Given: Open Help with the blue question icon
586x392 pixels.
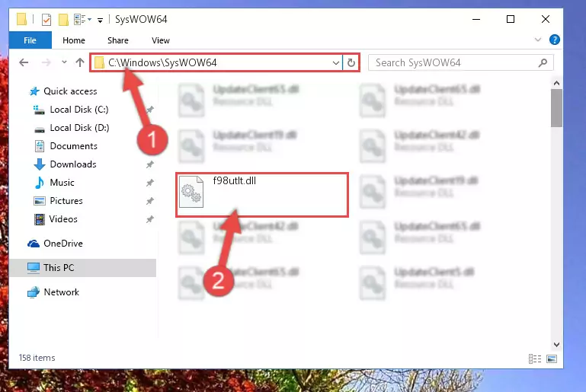Looking at the screenshot, I should point(555,40).
